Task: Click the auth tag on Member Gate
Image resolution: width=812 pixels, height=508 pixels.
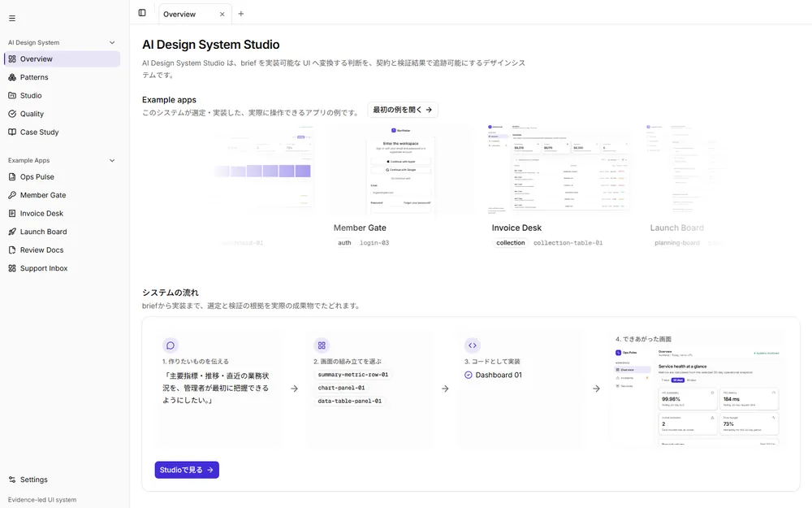Action: pyautogui.click(x=344, y=242)
